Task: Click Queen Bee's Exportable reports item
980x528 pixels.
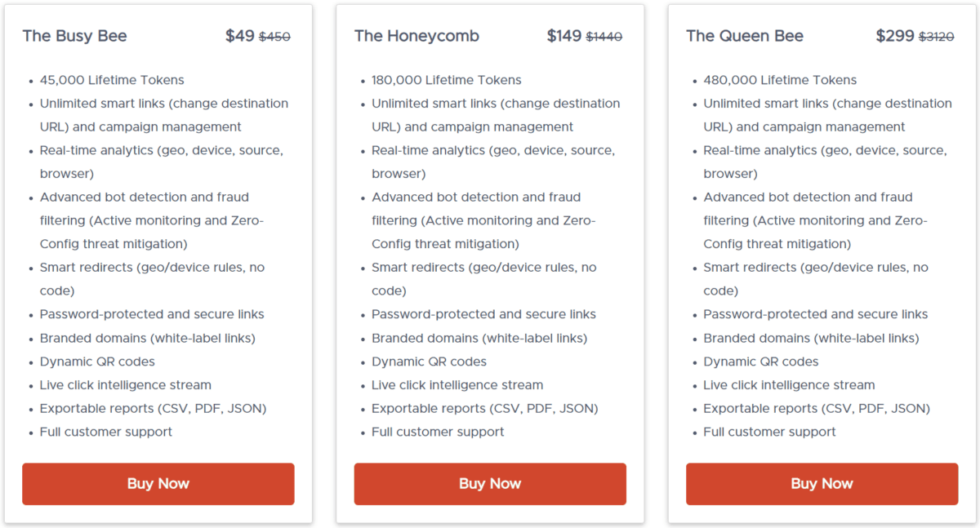Action: pos(817,408)
